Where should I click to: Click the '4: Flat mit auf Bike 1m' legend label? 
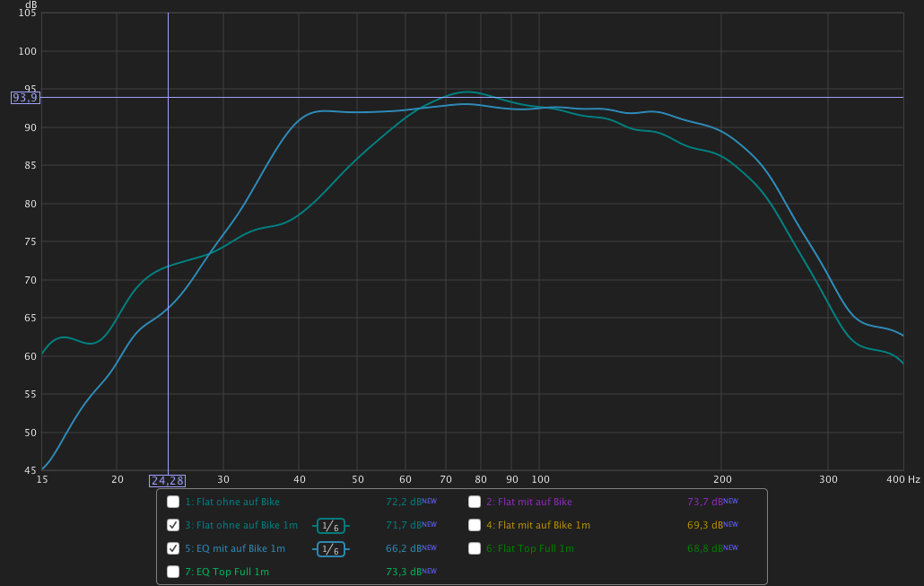pos(537,526)
